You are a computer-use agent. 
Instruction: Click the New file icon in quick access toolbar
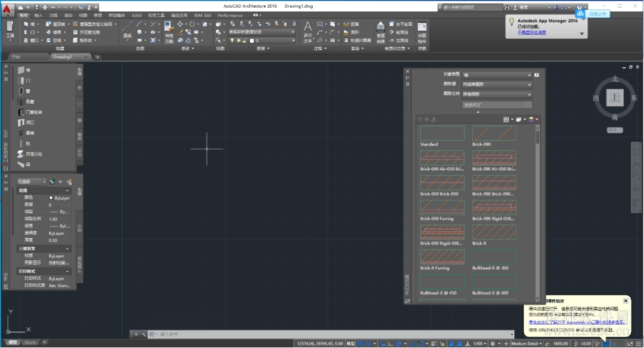tap(20, 7)
